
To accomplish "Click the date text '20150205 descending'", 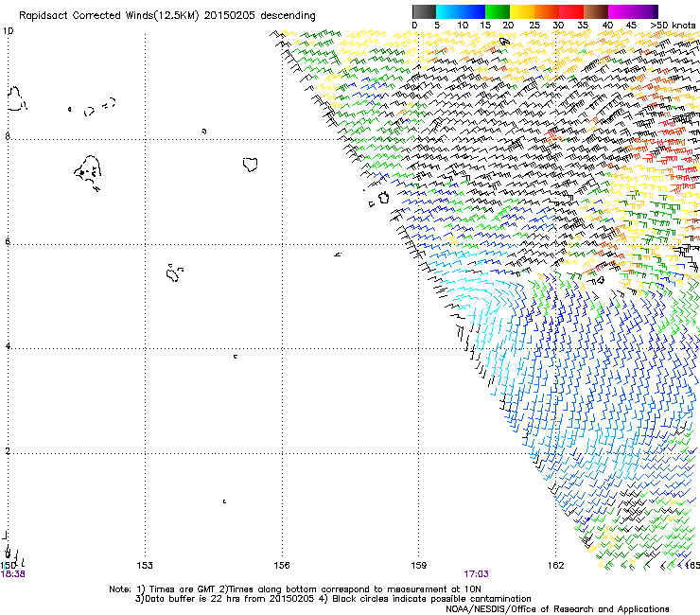I will 259,16.
